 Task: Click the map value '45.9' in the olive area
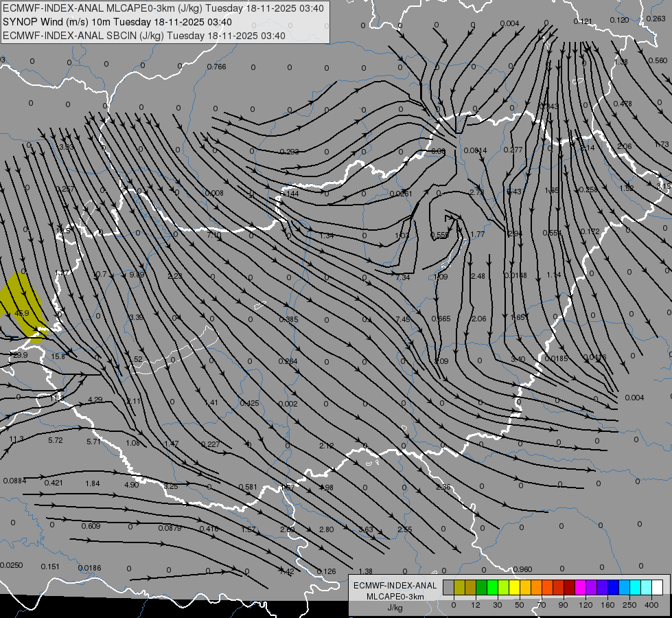tap(21, 314)
